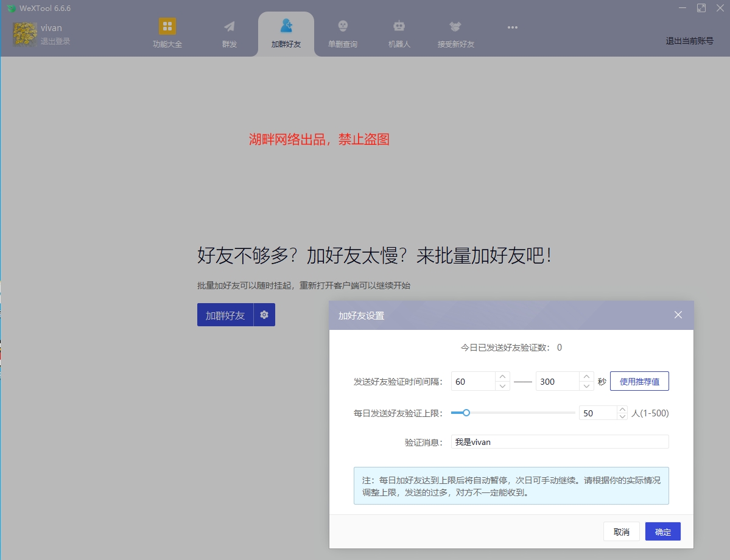
Task: Decrease the 300-second value with its down arrow
Action: point(586,385)
